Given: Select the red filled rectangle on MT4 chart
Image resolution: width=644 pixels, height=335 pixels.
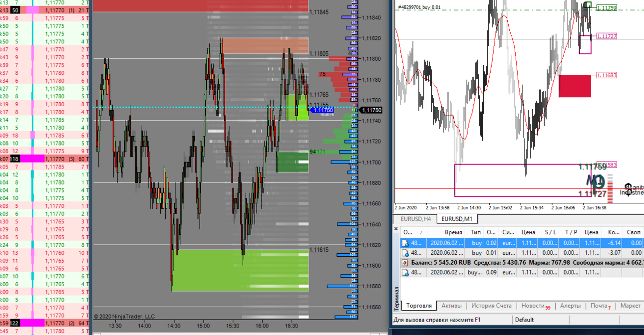Looking at the screenshot, I should tap(575, 86).
